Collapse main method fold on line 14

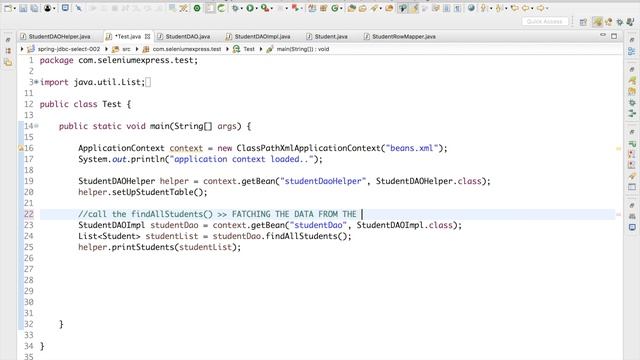36,126
